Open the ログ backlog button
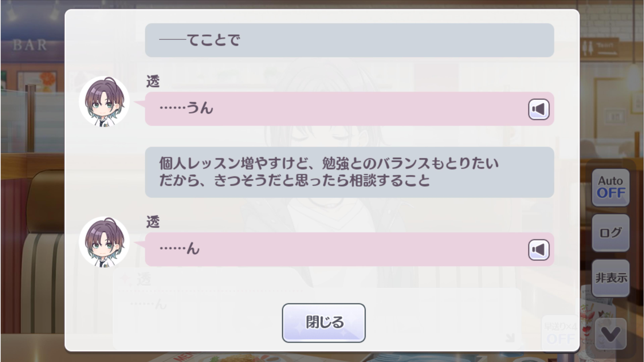 tap(610, 233)
